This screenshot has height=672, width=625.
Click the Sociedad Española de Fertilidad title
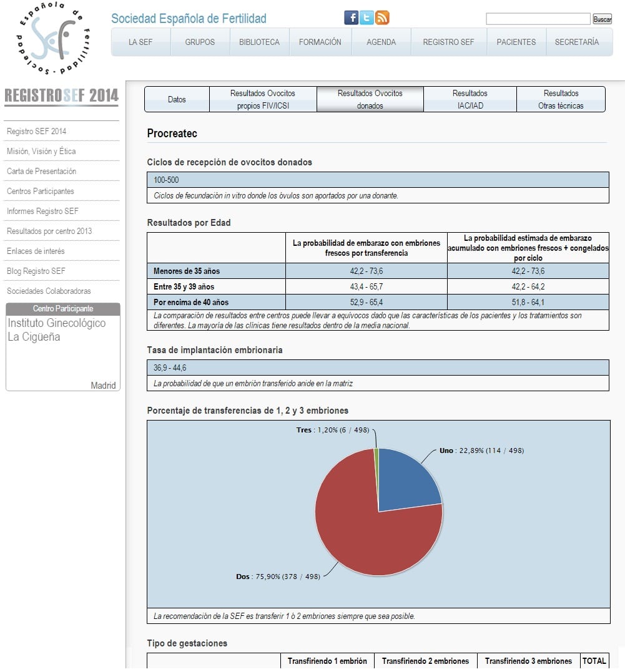click(189, 19)
